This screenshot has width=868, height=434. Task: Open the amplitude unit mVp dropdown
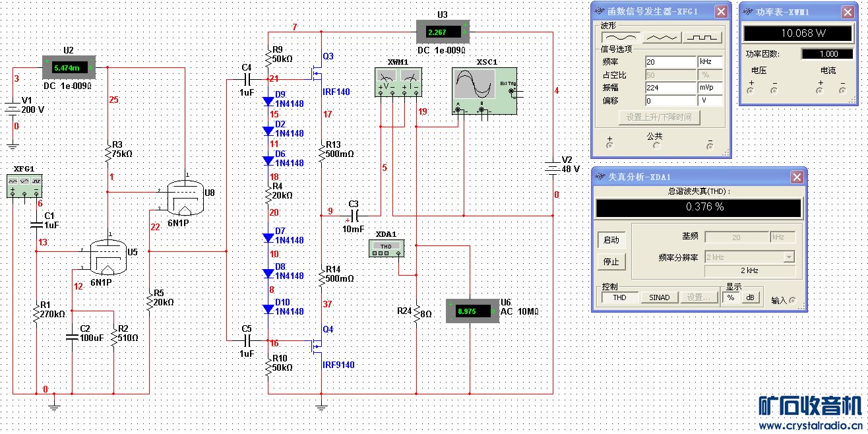click(711, 88)
